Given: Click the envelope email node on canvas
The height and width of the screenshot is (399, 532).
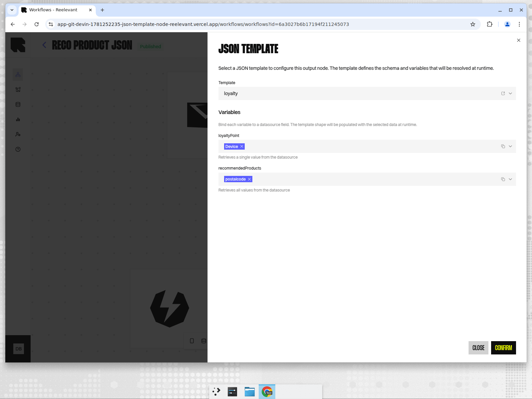Looking at the screenshot, I should [197, 115].
